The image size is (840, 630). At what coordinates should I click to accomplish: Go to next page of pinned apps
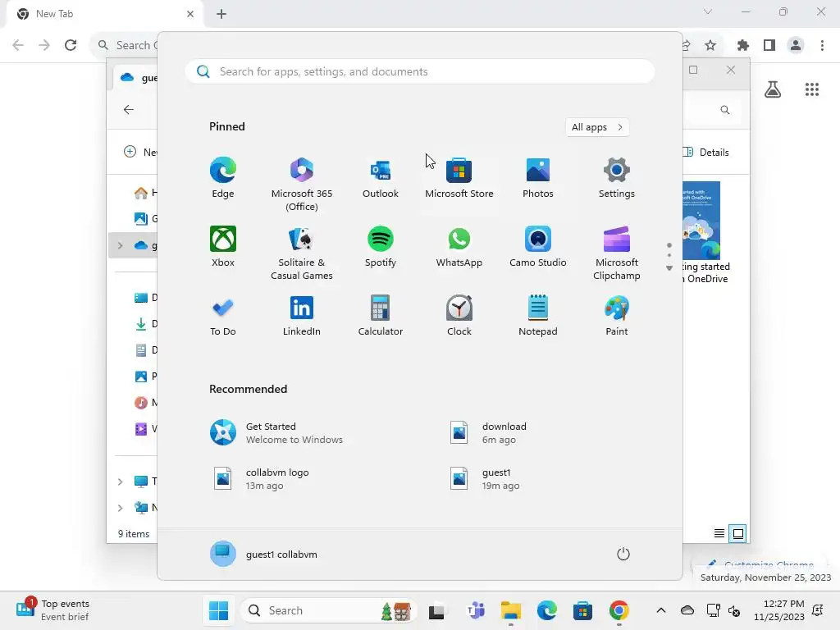[669, 268]
